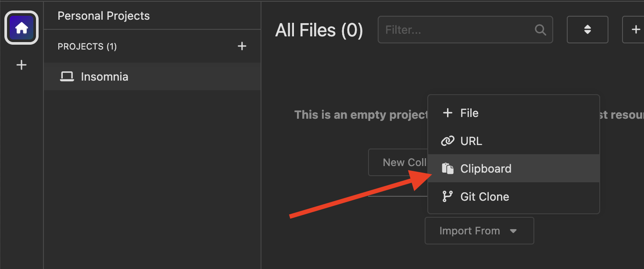Select the Insomnia project in the sidebar
Viewport: 644px width, 269px height.
[x=104, y=76]
